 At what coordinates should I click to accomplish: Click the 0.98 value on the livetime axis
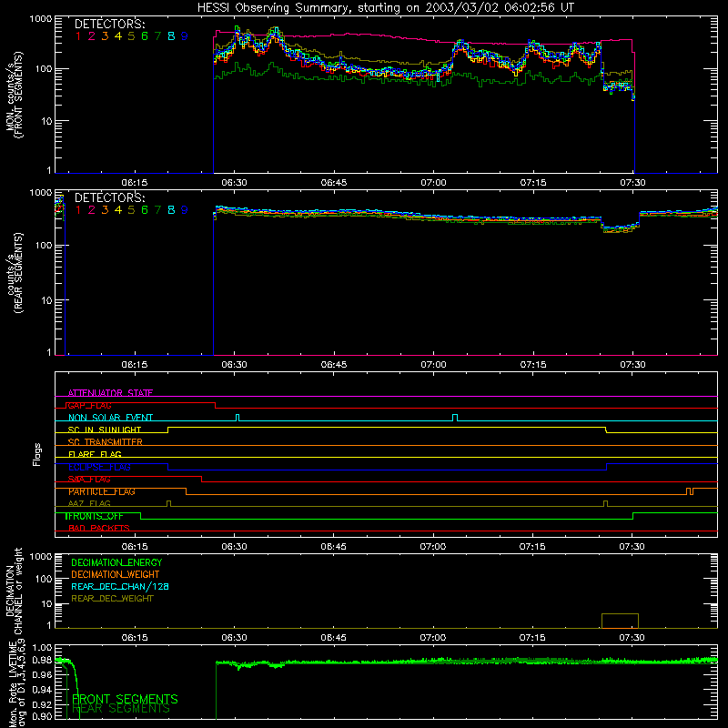click(x=43, y=660)
